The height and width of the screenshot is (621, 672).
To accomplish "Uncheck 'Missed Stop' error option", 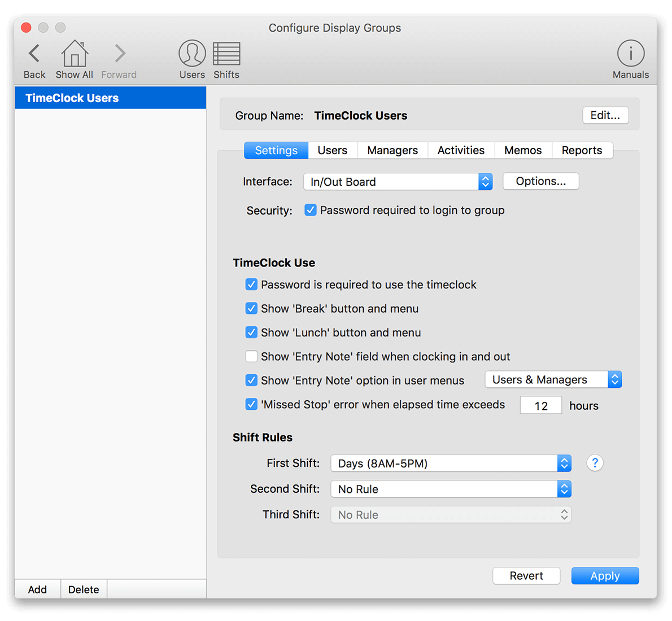I will [251, 404].
